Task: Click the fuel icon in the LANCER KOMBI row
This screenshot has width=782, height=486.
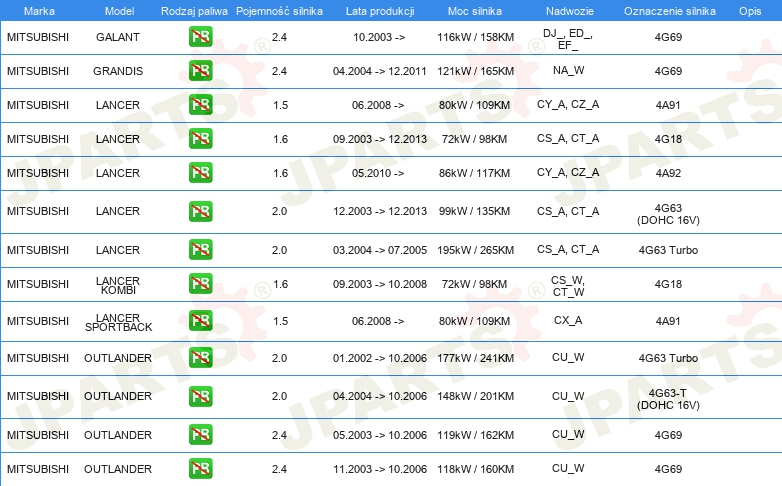Action: pyautogui.click(x=200, y=283)
